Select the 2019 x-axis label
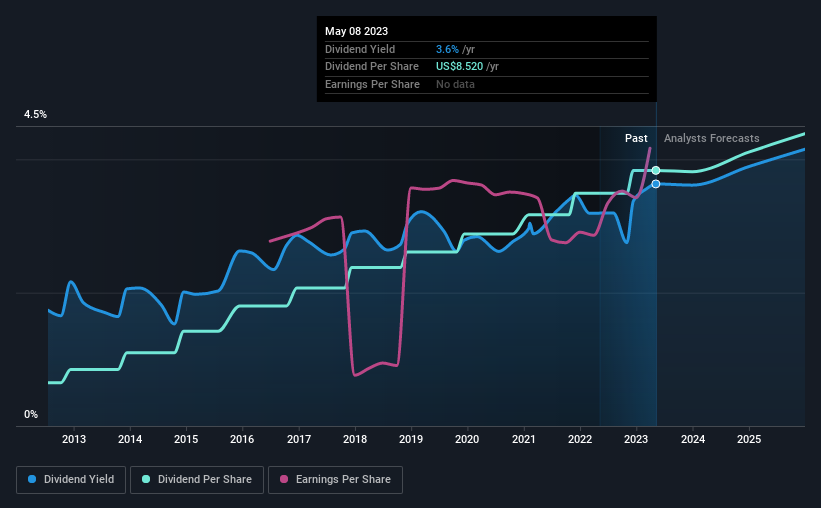This screenshot has width=821, height=508. point(411,439)
